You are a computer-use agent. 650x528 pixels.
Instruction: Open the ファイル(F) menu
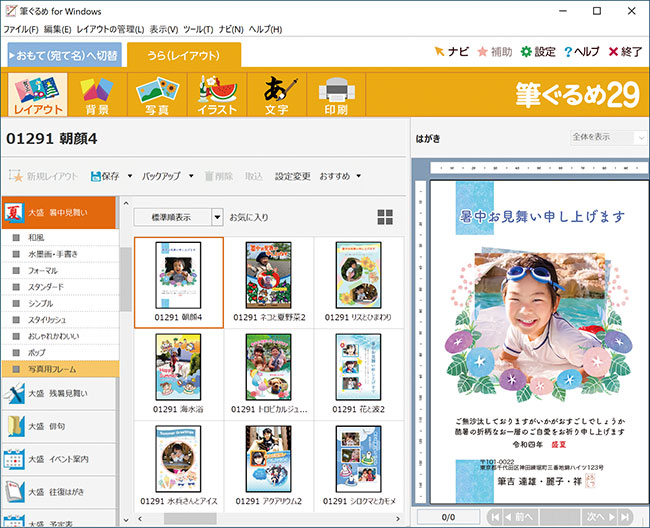tap(21, 29)
